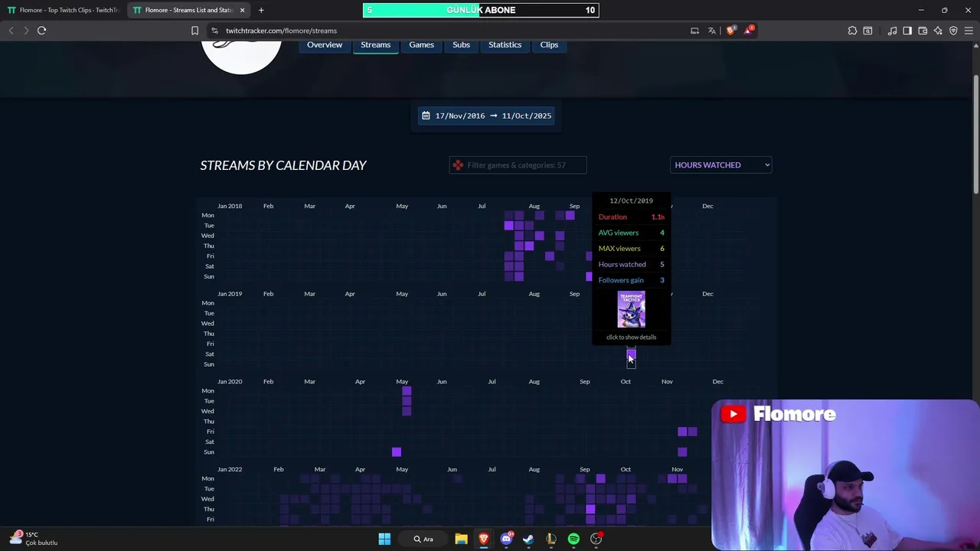
Task: Click the Duration label in the tooltip
Action: coord(612,217)
